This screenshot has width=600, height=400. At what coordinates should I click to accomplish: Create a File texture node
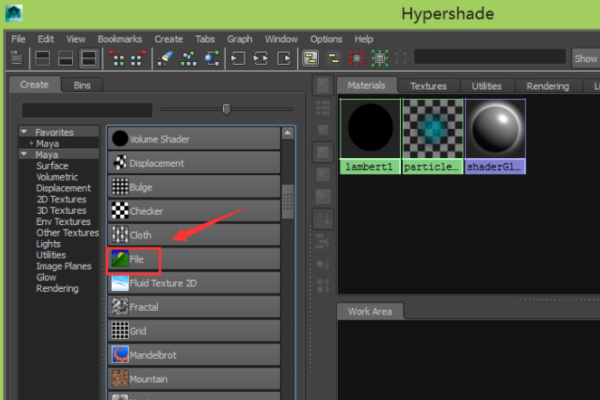[x=194, y=259]
